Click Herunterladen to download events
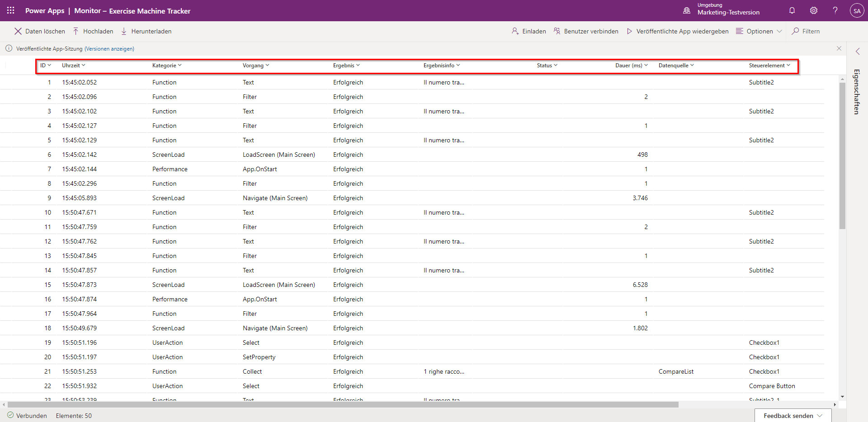868x422 pixels. 146,31
